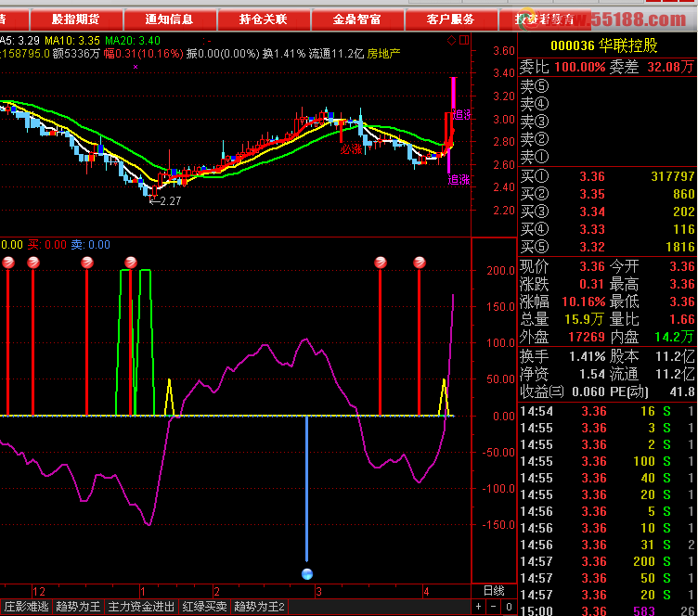698x616 pixels.
Task: Click the PE(动) 41.8 value
Action: [682, 391]
